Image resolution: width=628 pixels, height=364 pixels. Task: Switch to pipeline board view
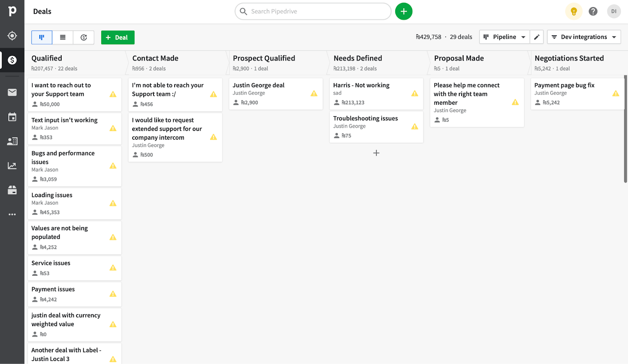click(42, 37)
